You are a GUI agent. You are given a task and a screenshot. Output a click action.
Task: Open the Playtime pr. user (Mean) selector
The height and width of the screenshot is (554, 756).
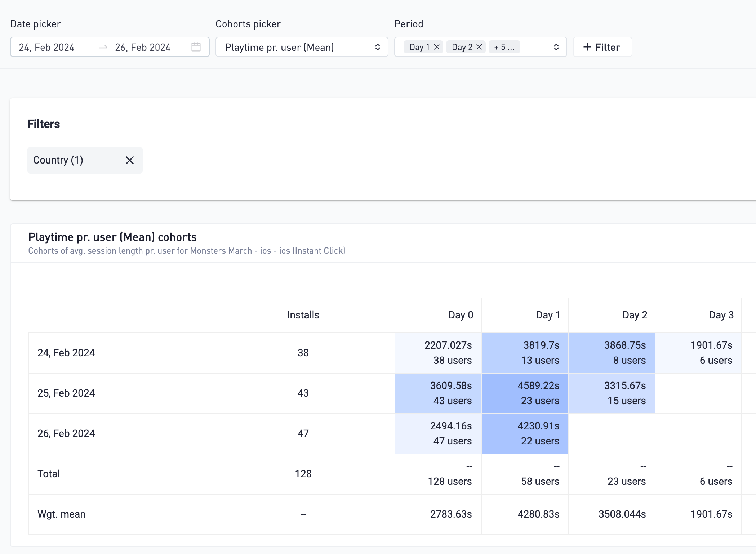click(302, 47)
